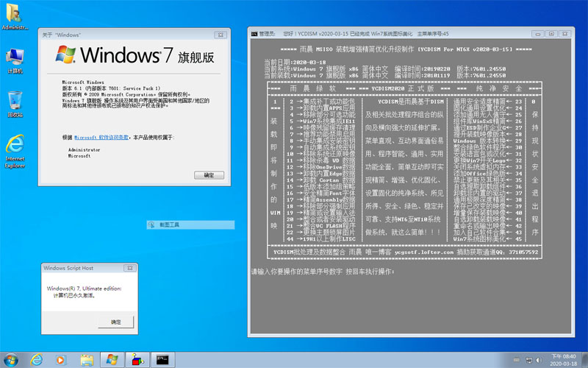Click menu row 13 卸载内置Edge数据

[321, 174]
